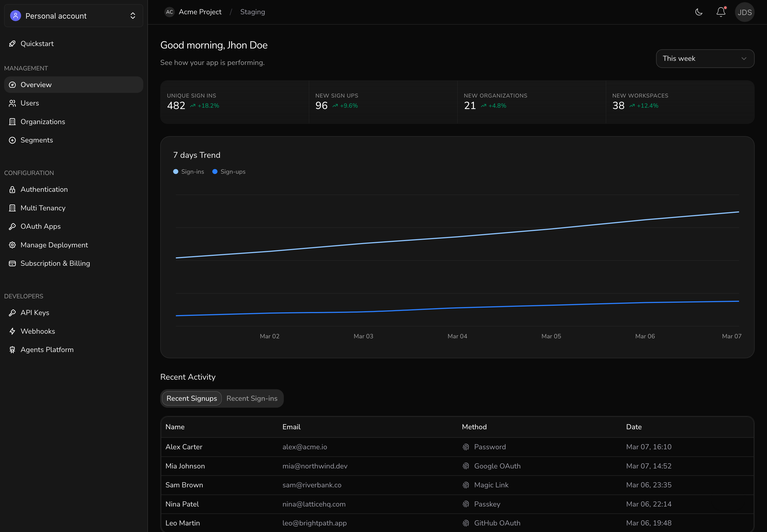
Task: Toggle dark mode with moon icon
Action: 699,12
